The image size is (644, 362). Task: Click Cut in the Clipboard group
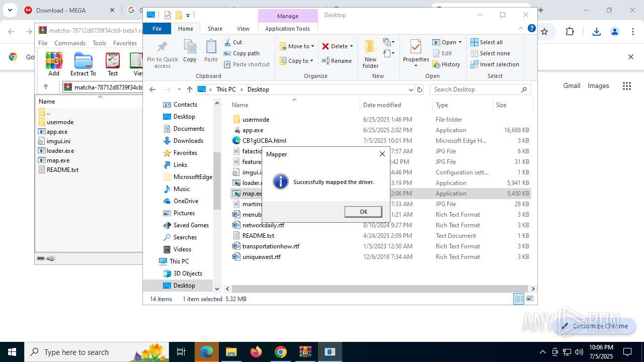pyautogui.click(x=233, y=42)
